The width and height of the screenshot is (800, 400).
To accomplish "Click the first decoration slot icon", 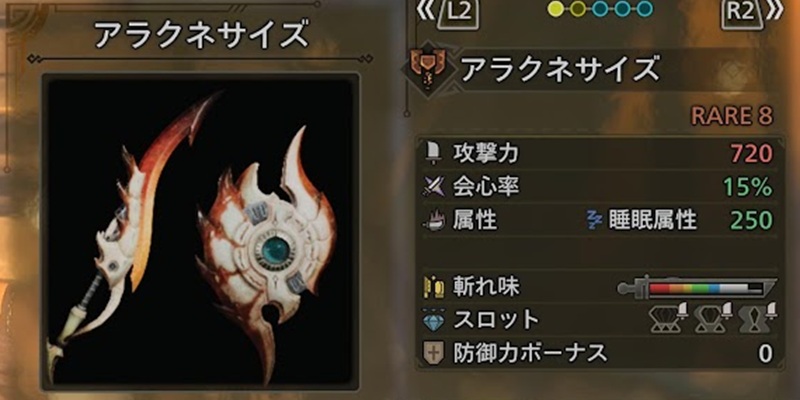I will pos(668,317).
